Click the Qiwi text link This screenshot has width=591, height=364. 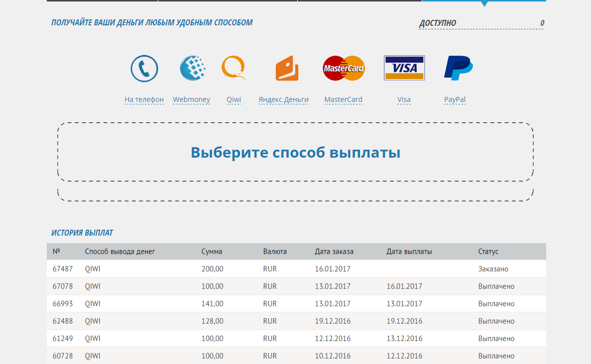click(x=234, y=99)
